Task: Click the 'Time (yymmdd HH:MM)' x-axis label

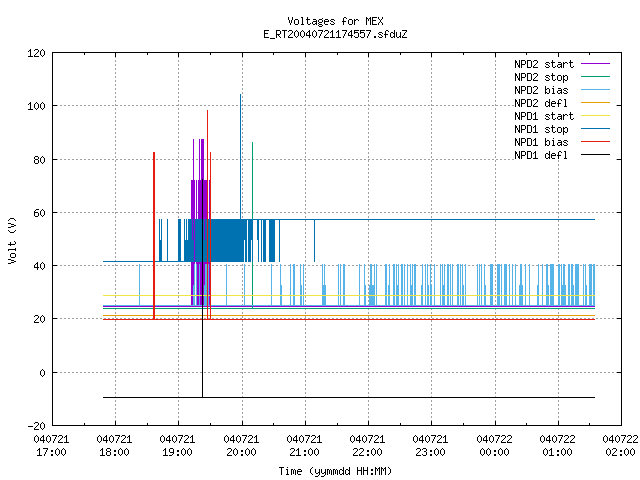Action: tap(335, 471)
